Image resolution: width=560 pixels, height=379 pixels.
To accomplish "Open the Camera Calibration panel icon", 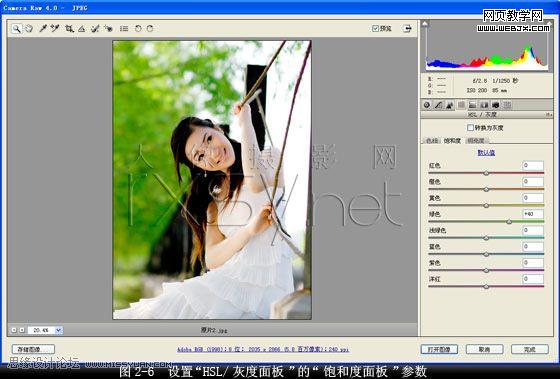I will (x=496, y=105).
